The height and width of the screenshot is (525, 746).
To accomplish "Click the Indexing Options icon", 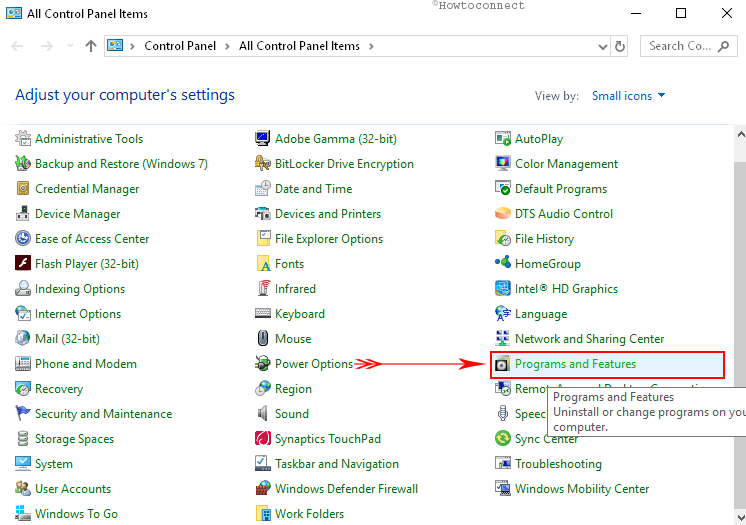I will (x=23, y=288).
